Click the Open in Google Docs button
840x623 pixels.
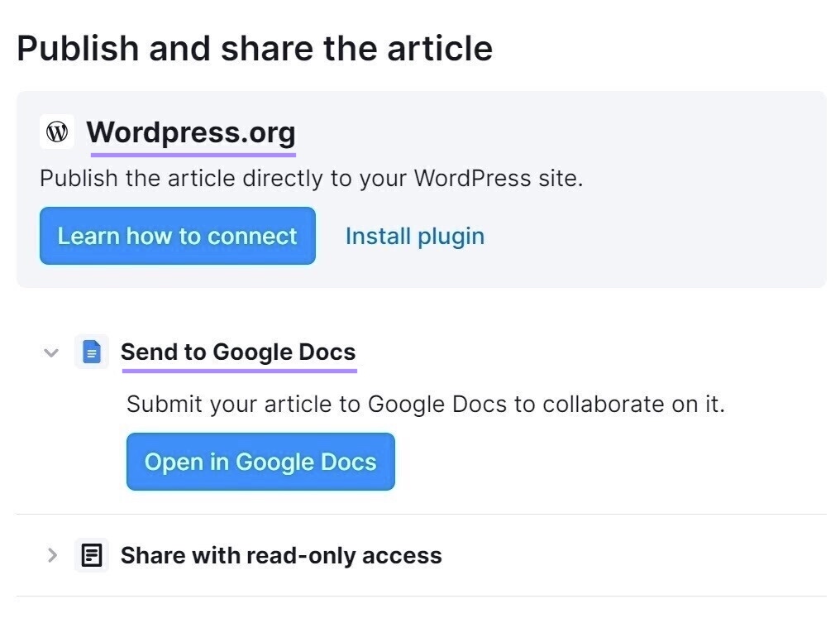coord(260,462)
